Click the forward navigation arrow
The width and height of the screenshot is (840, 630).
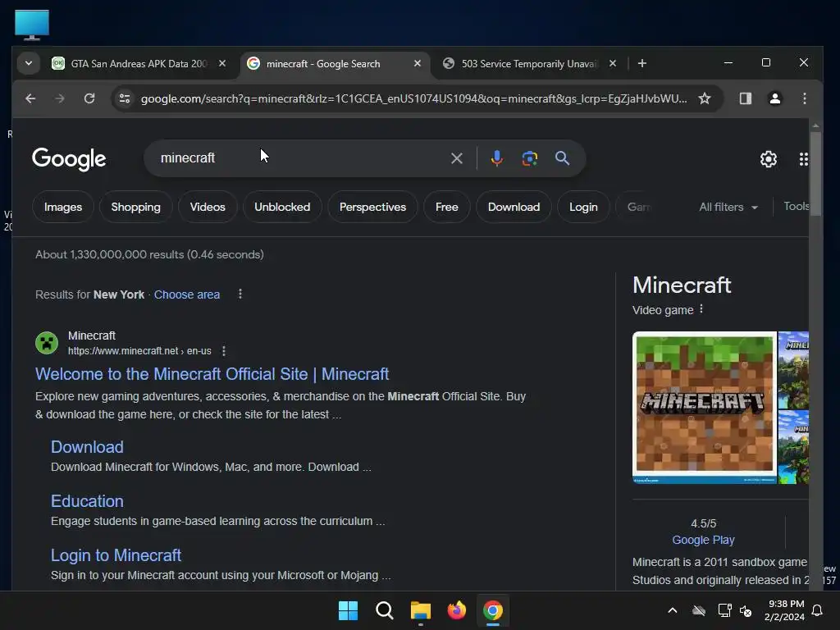tap(59, 98)
